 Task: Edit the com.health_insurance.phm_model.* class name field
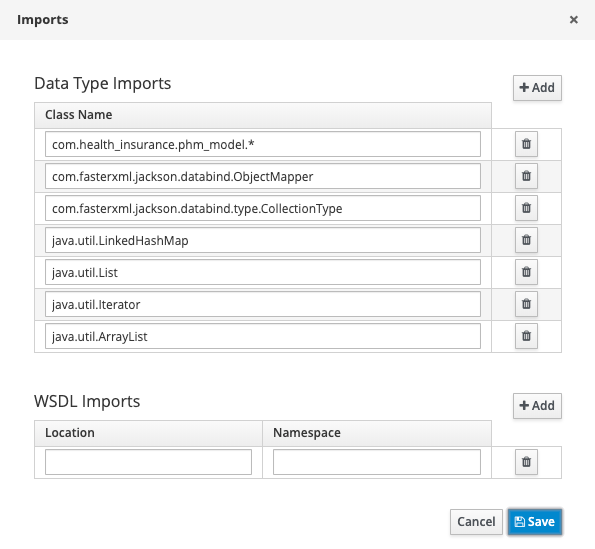(x=263, y=144)
